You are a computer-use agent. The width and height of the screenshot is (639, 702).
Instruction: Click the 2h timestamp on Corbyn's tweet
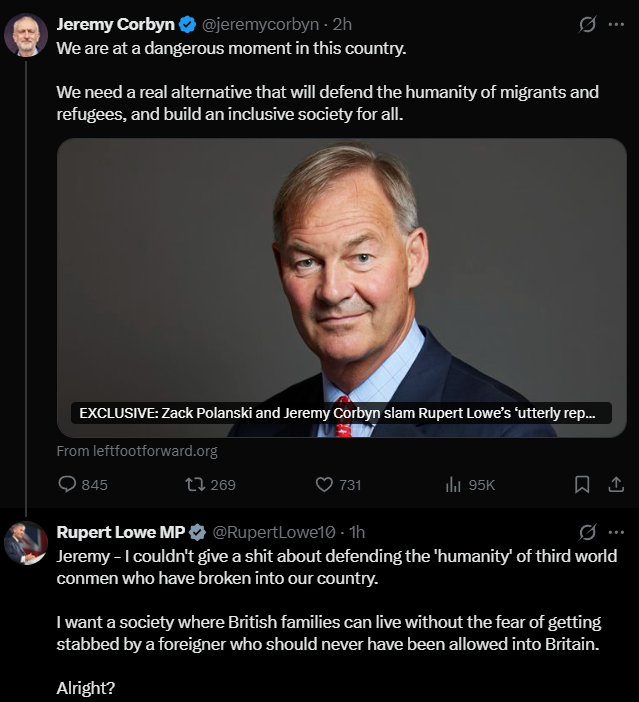341,24
